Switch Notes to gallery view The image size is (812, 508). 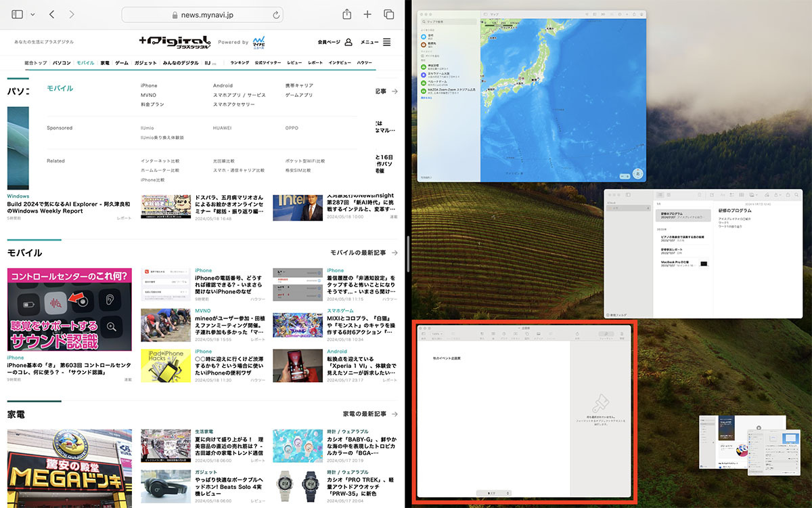670,194
